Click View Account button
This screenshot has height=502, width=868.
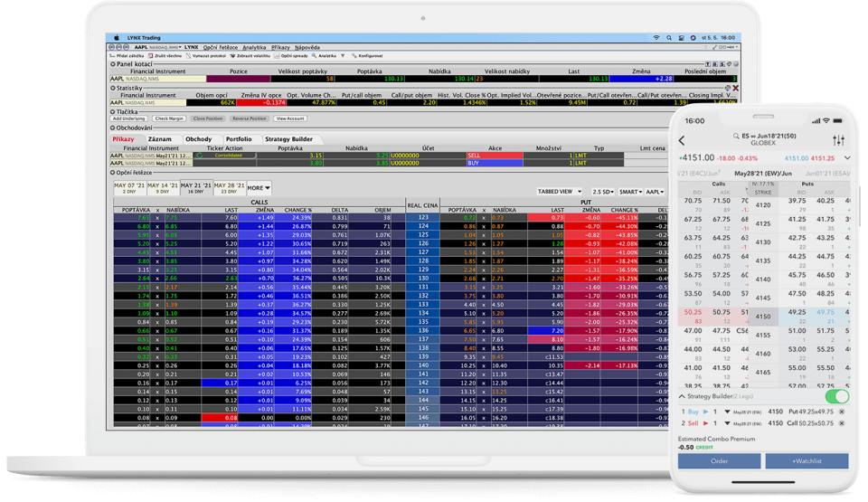290,118
